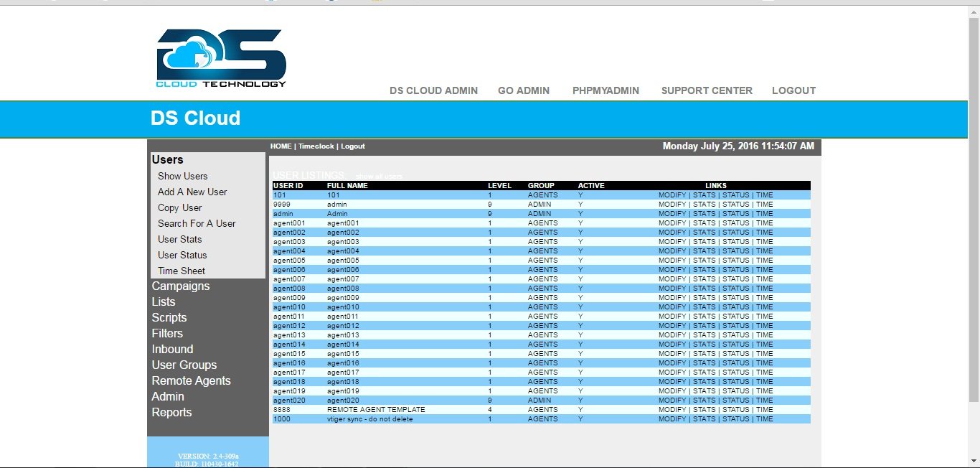This screenshot has height=468, width=980.
Task: Expand the Lists section
Action: pyautogui.click(x=163, y=301)
